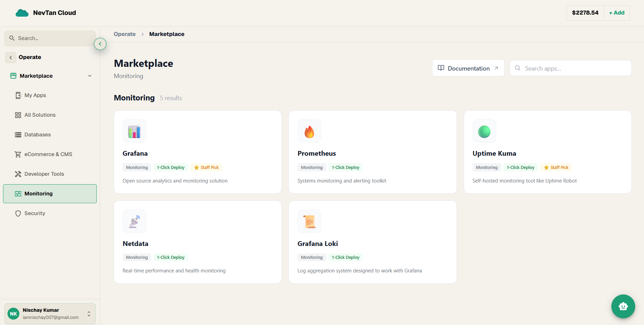Click the Netdata satellite dish icon

[134, 221]
